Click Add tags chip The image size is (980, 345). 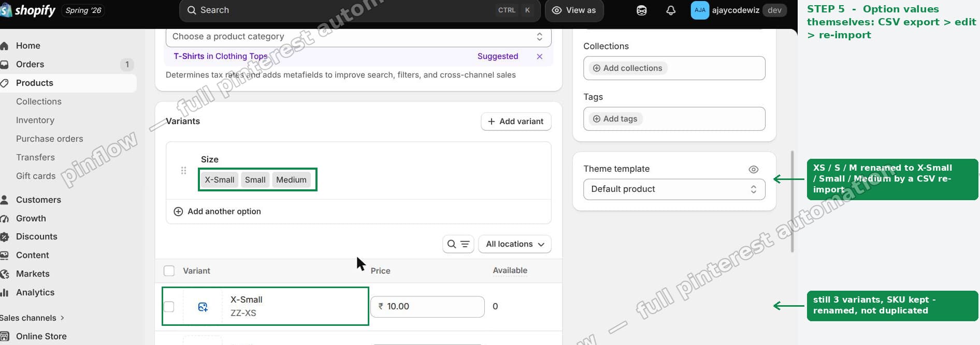[x=615, y=119]
